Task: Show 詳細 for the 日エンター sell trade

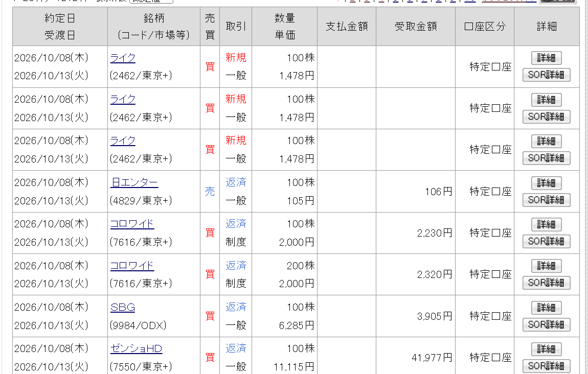Action: click(x=547, y=183)
